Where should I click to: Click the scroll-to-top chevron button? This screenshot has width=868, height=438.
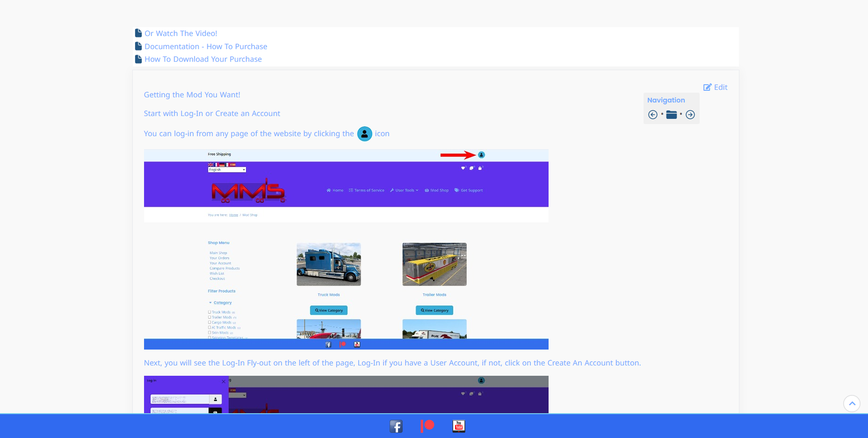tap(852, 403)
